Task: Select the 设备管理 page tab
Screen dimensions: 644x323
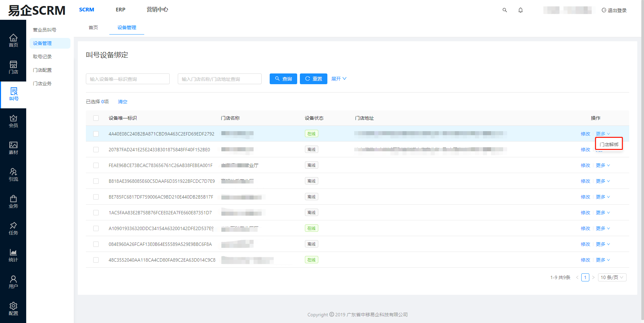Action: [127, 28]
